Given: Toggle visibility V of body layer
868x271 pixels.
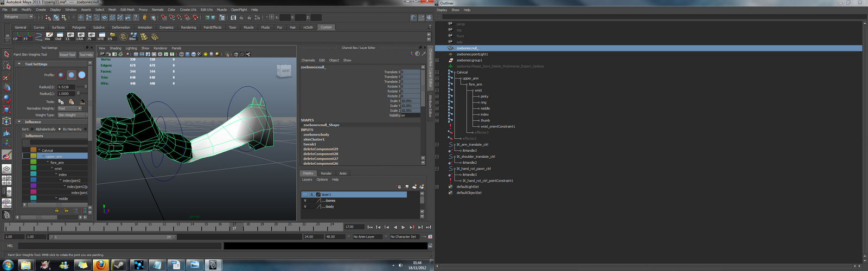Looking at the screenshot, I should (305, 207).
